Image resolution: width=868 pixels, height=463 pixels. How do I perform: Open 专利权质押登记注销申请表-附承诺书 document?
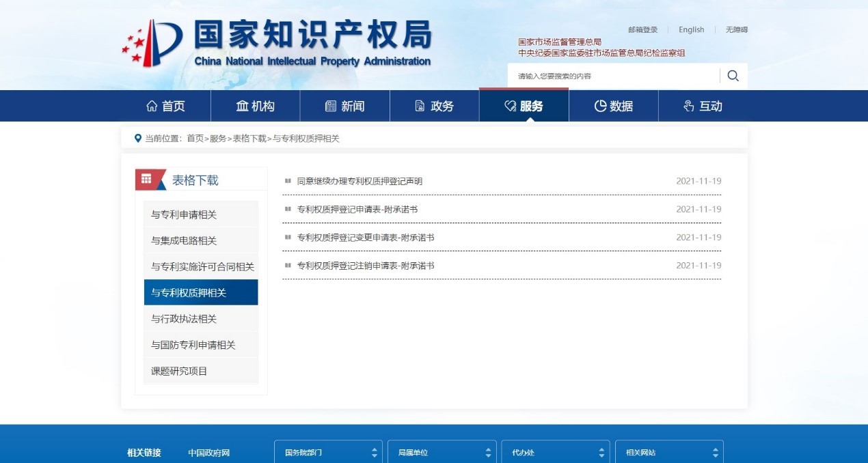point(366,265)
